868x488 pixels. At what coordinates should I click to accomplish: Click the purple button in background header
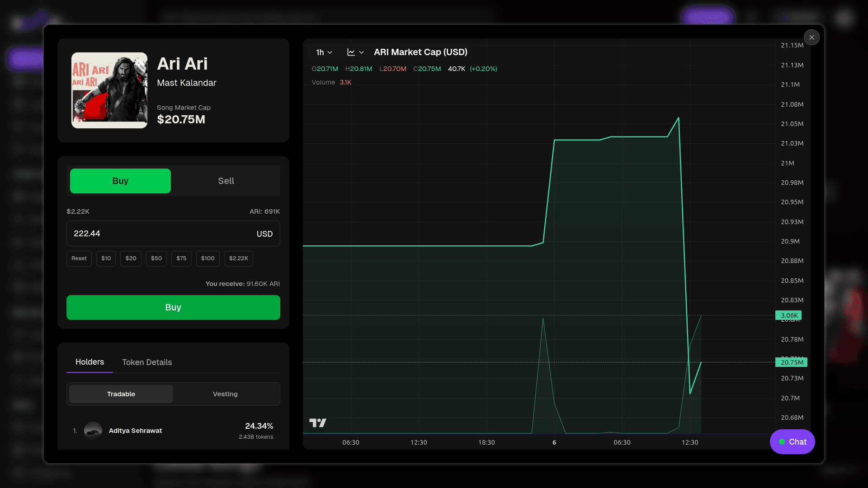708,17
